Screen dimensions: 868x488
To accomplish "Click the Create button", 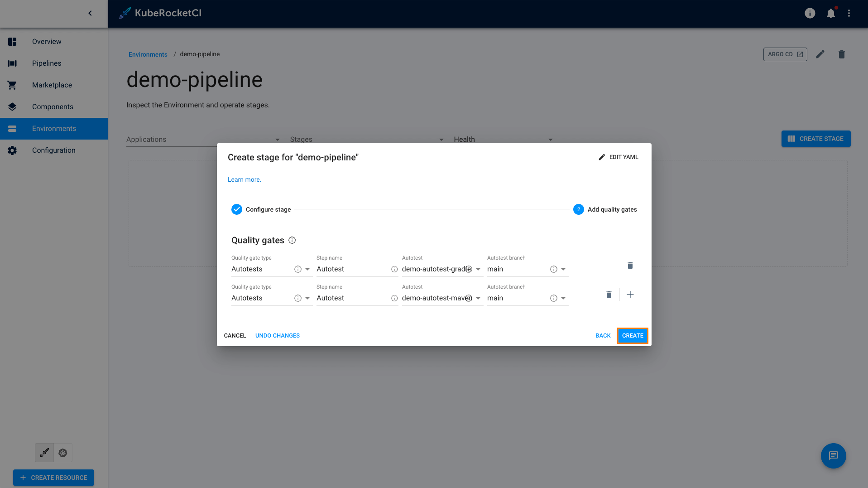I will (632, 336).
